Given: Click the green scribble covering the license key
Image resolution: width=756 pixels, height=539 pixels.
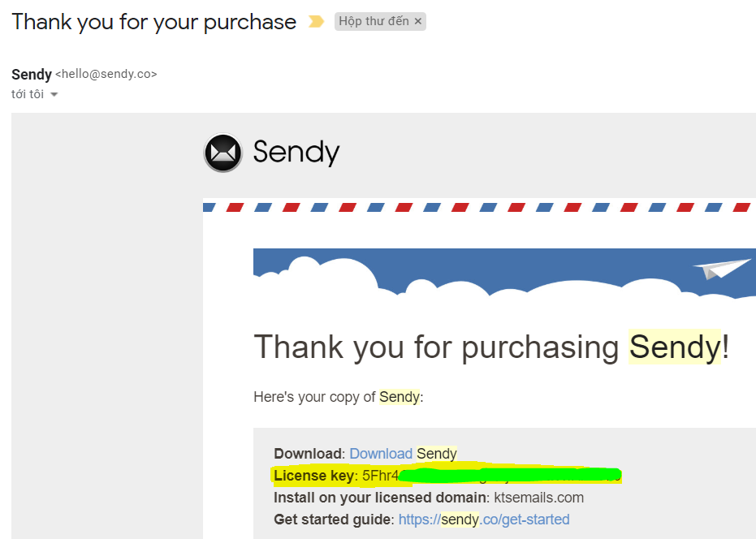Looking at the screenshot, I should click(512, 474).
